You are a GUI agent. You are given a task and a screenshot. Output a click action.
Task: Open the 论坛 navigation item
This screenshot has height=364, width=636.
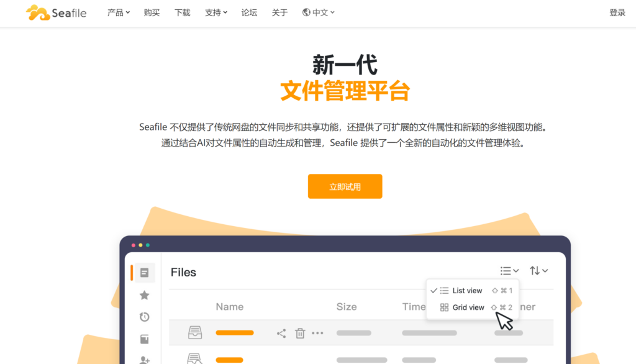[249, 12]
